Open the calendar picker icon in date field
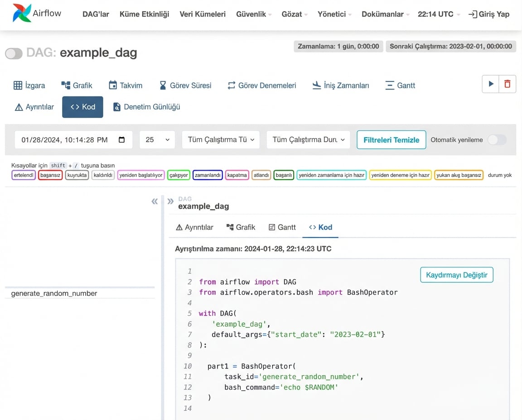 coord(121,140)
